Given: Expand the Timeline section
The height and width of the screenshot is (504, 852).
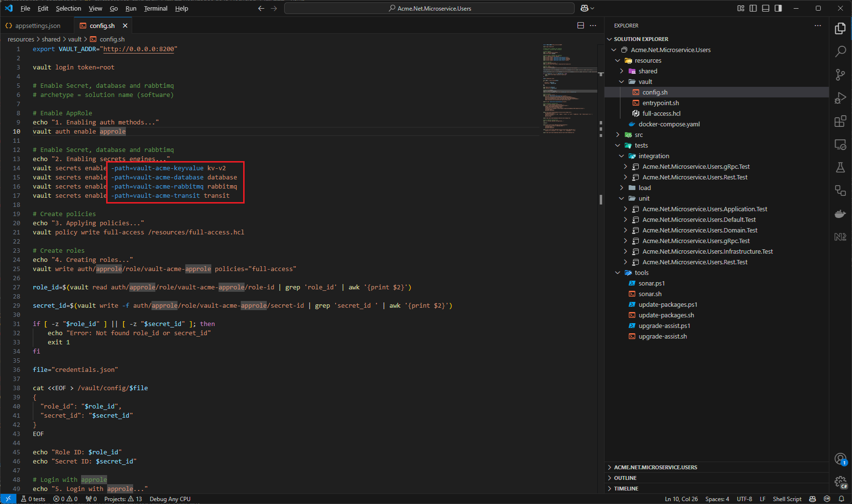Looking at the screenshot, I should tap(626, 489).
